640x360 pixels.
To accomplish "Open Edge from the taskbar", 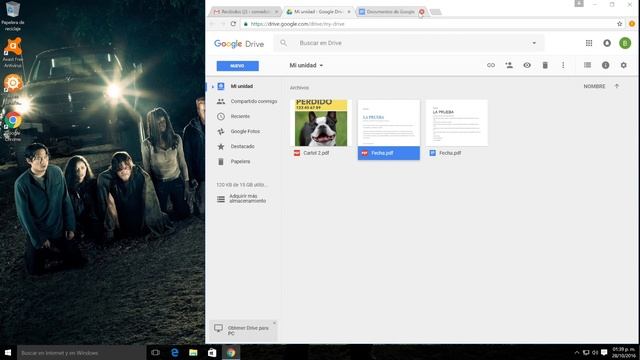I will click(x=175, y=352).
